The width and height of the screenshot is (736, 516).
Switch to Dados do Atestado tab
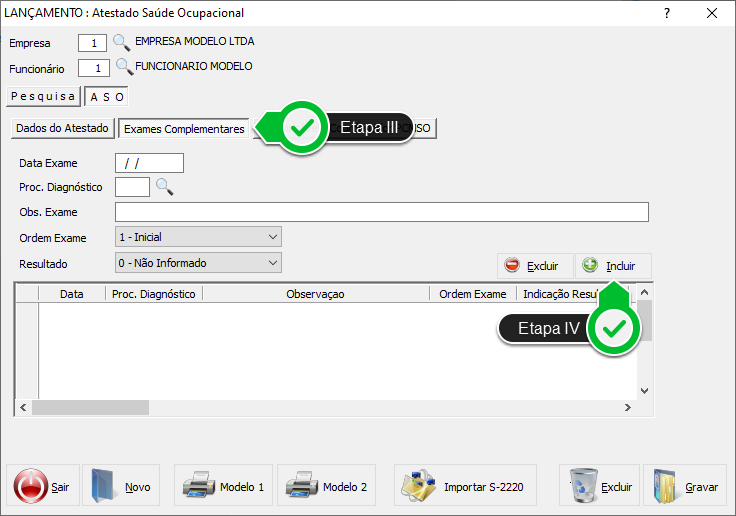click(62, 129)
